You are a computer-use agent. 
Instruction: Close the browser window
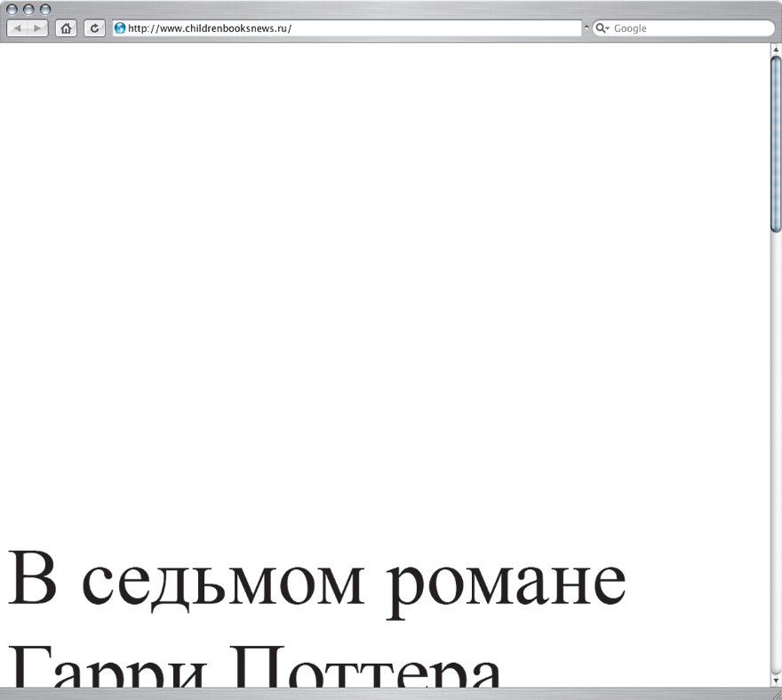tap(12, 9)
